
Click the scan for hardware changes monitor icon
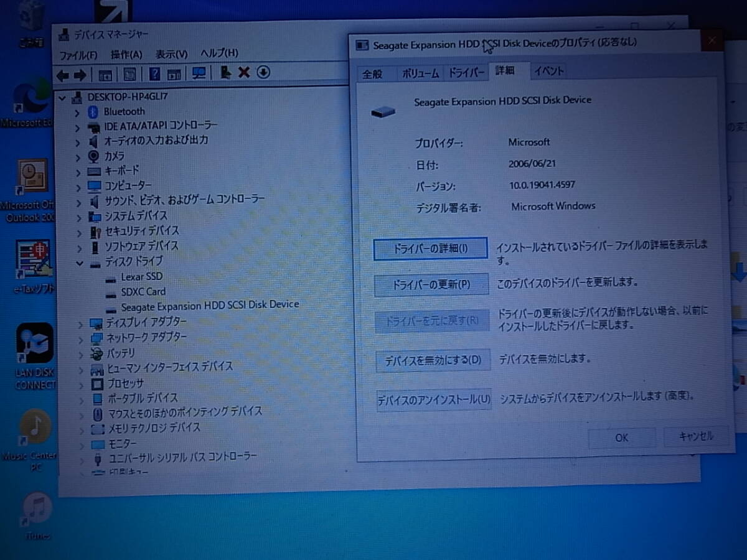199,73
